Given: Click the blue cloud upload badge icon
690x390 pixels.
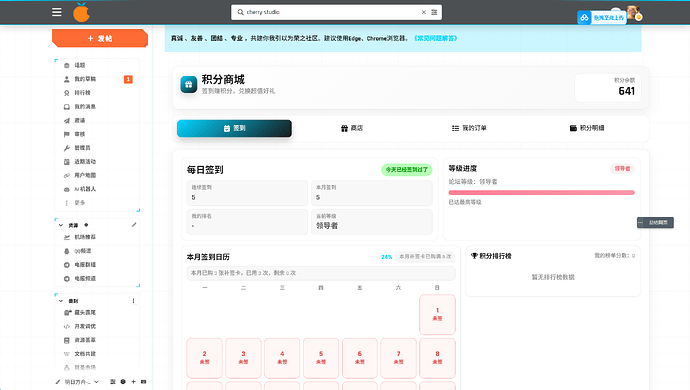Looking at the screenshot, I should pos(584,18).
